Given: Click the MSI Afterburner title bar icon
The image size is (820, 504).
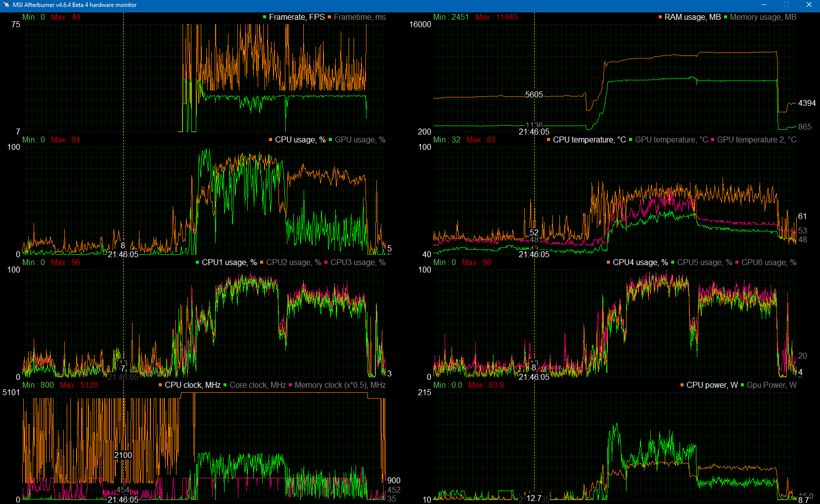Looking at the screenshot, I should coord(6,5).
